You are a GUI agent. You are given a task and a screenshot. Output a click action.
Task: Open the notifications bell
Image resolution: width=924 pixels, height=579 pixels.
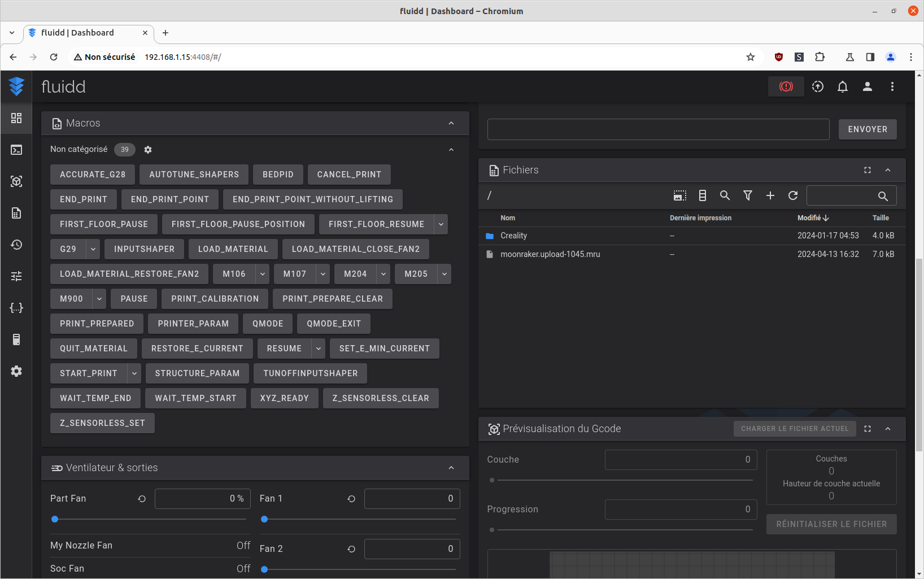(843, 86)
